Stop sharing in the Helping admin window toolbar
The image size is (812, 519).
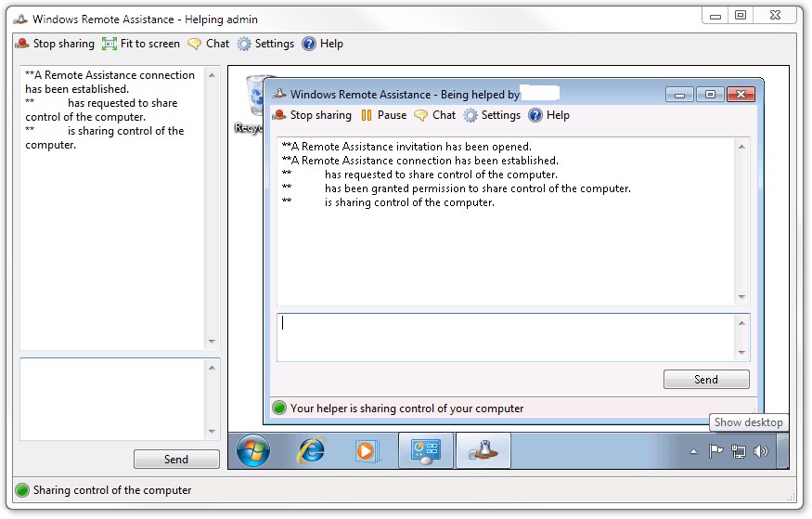[55, 44]
